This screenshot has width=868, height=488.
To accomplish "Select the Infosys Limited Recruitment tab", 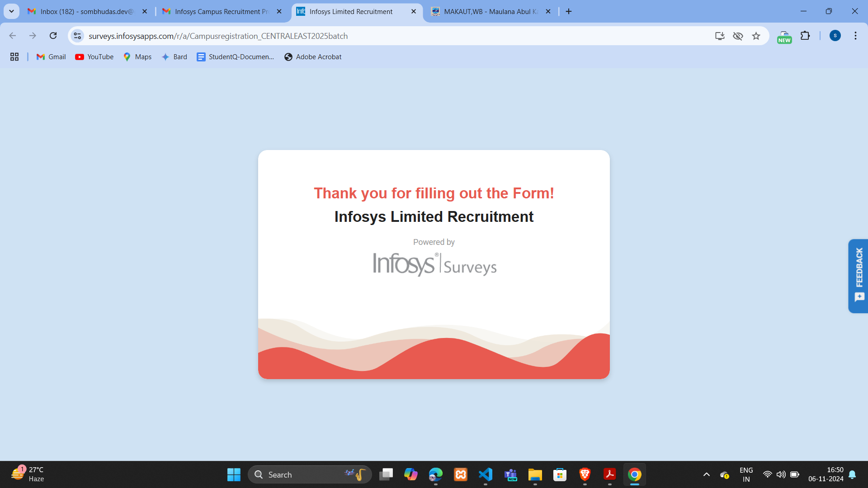I will [x=357, y=11].
